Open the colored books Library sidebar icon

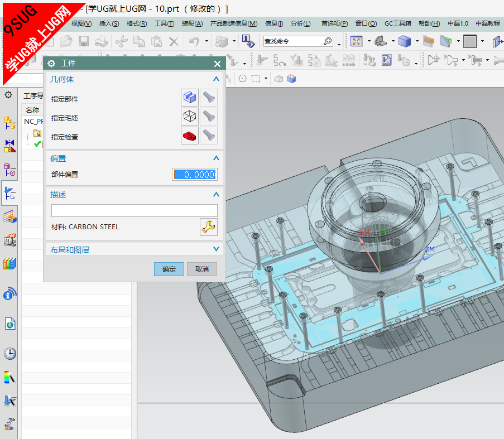pos(9,263)
